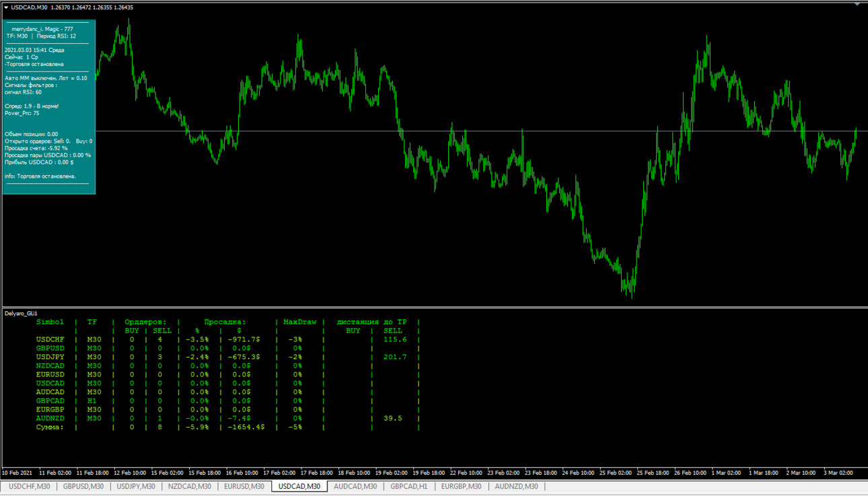Screen dimensions: 868x497
Task: Click the '-971.7$' drawdown value
Action: 244,339
